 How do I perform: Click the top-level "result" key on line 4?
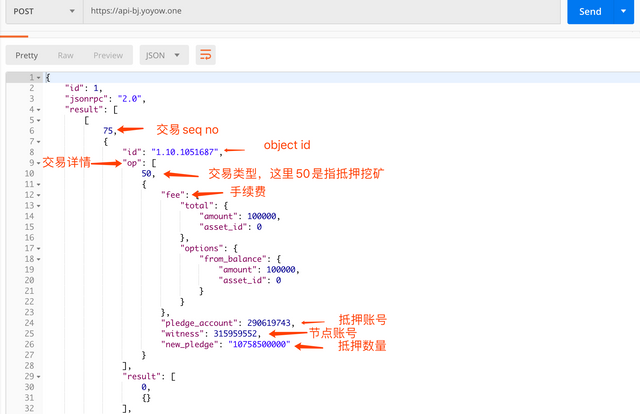point(84,109)
